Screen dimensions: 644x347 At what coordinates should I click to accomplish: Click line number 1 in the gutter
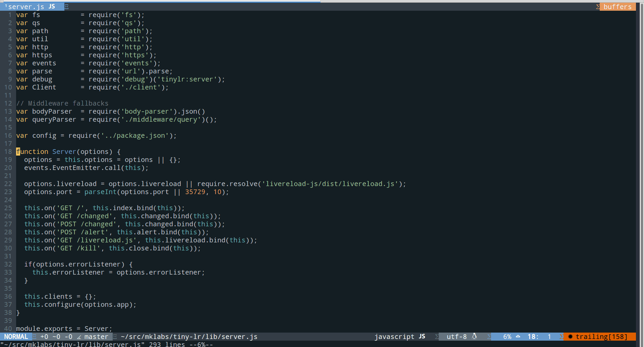pyautogui.click(x=10, y=15)
